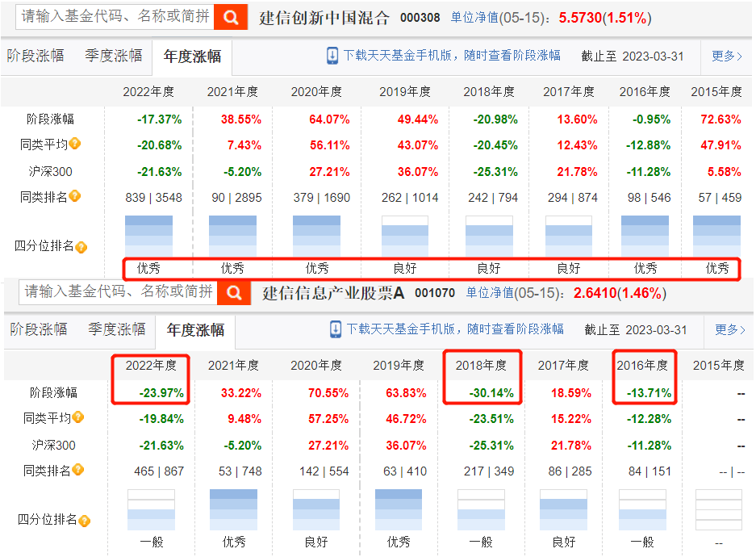The image size is (756, 557).
Task: Switch to the 阶段涨幅 tab for the top fund
Action: tap(38, 56)
